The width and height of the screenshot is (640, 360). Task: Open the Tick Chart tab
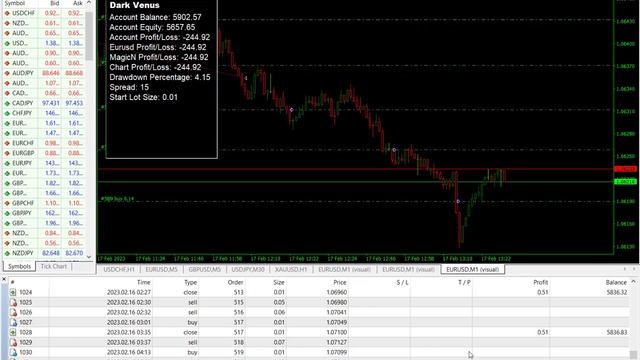tap(53, 267)
